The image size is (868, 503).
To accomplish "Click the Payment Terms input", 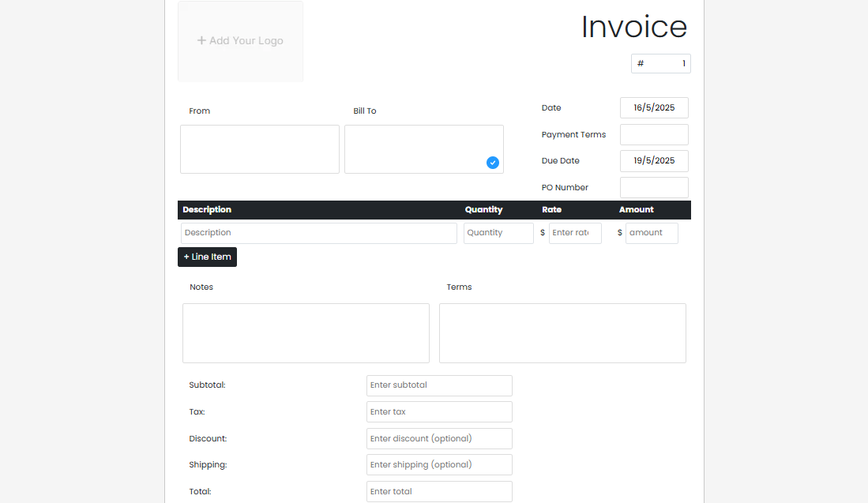I will coord(654,134).
